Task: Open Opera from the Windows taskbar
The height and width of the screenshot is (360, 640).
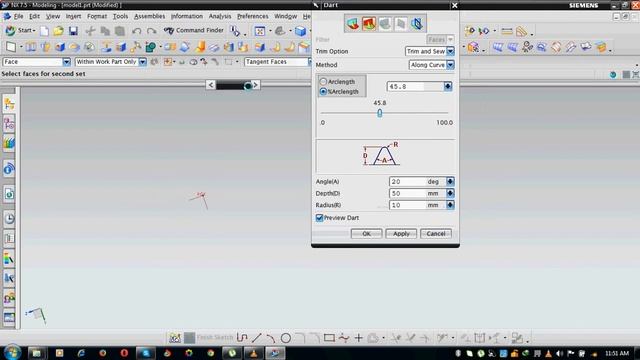Action: coord(124,353)
